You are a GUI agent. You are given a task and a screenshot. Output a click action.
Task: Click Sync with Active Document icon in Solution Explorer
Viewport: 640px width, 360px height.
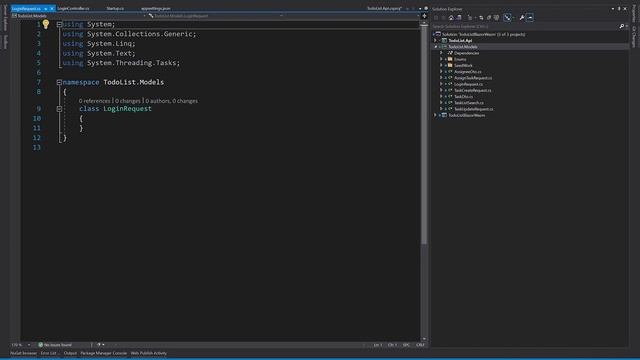pyautogui.click(x=481, y=18)
